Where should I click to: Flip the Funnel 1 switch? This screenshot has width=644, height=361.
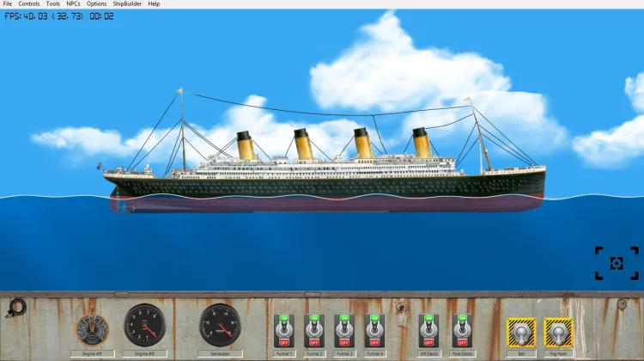click(x=284, y=331)
